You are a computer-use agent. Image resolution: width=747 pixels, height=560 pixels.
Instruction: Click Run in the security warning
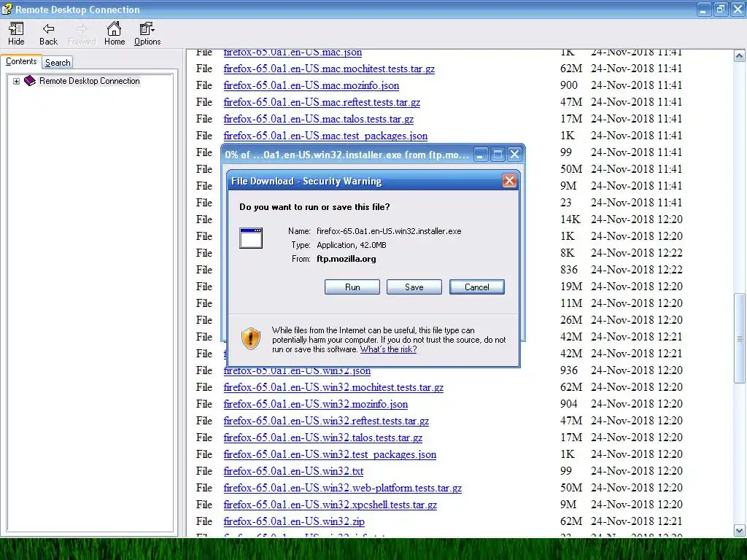coord(352,287)
